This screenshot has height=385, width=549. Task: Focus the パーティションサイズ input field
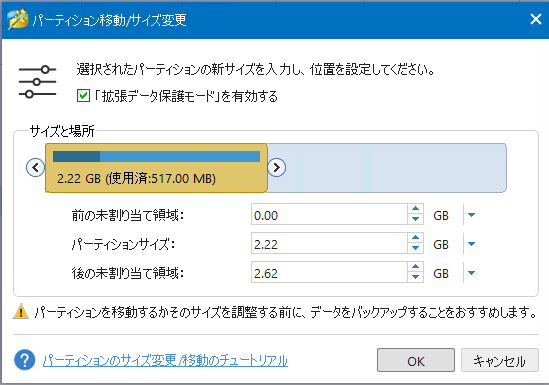[x=329, y=244]
